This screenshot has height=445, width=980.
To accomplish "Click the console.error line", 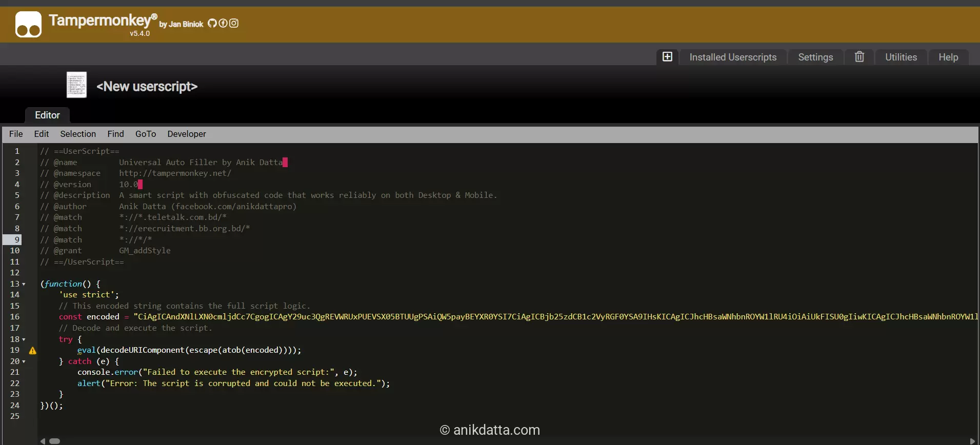I will click(217, 372).
